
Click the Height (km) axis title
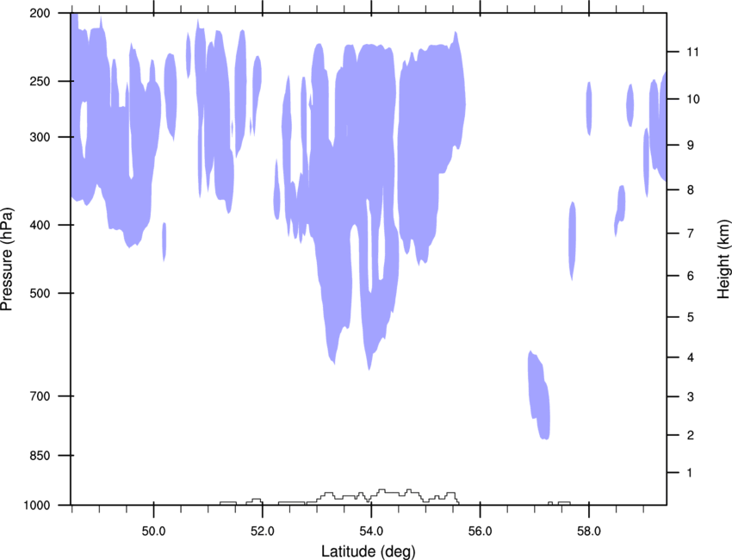coord(723,259)
